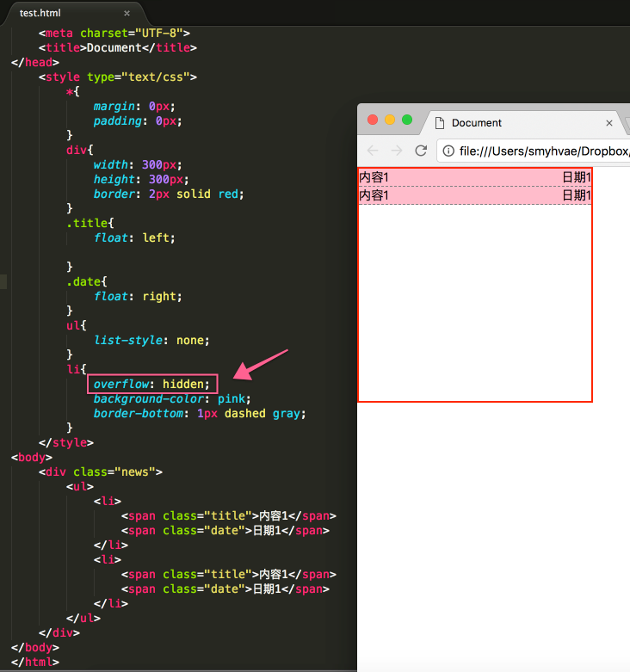The height and width of the screenshot is (672, 630).
Task: Click the browser back arrow icon
Action: click(x=373, y=151)
